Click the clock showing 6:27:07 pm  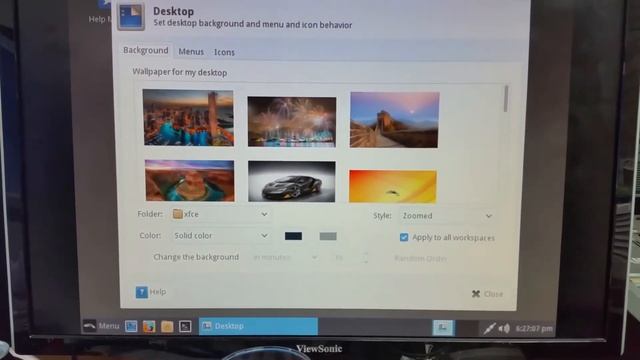(x=534, y=329)
